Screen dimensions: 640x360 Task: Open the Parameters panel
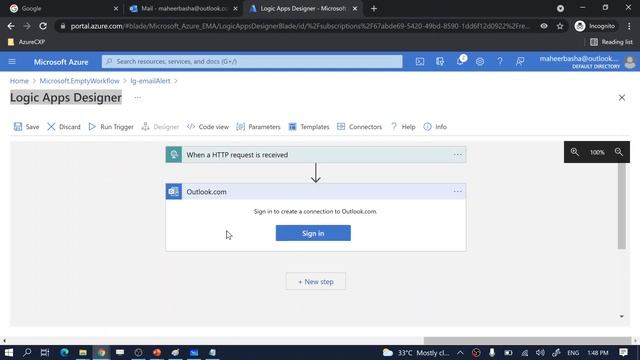click(x=258, y=127)
